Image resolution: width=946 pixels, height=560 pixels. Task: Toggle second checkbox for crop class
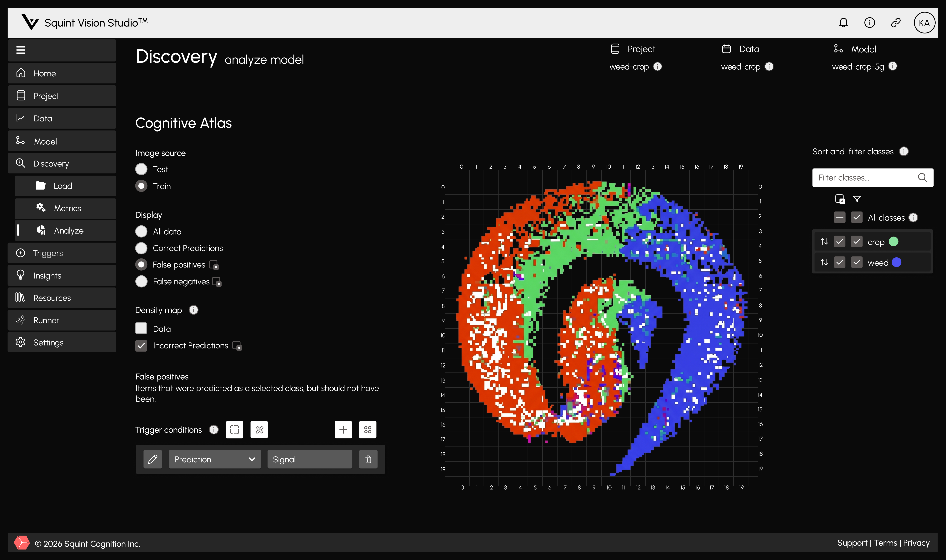tap(857, 242)
